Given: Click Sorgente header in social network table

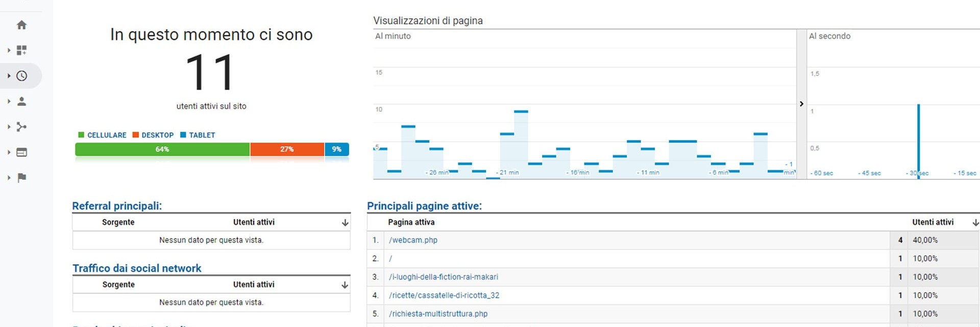Looking at the screenshot, I should 118,285.
